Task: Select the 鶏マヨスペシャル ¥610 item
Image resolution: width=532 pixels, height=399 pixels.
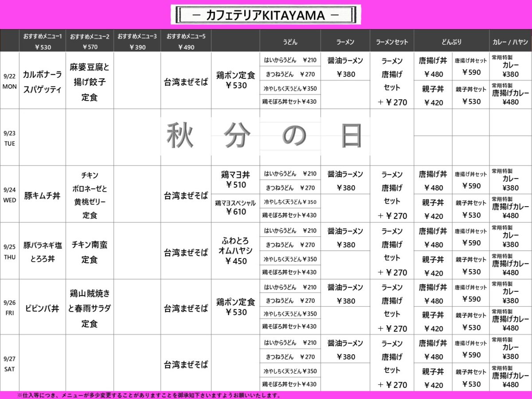Action: click(235, 207)
